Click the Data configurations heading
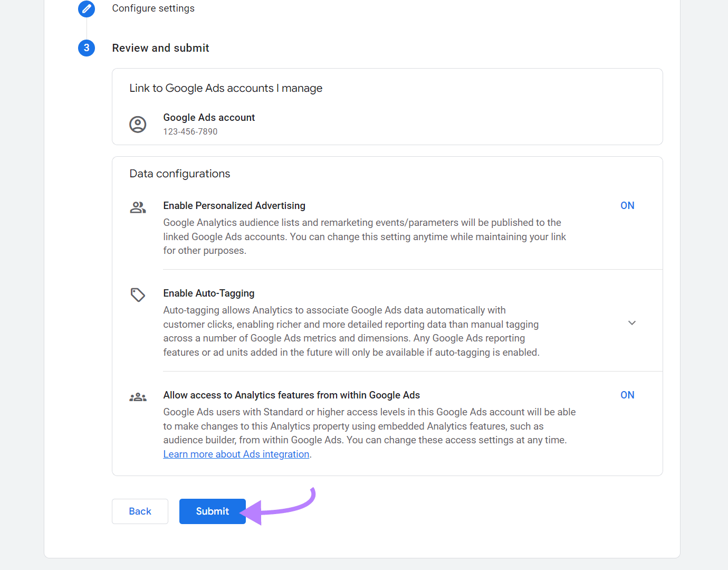Image resolution: width=728 pixels, height=570 pixels. (x=179, y=173)
